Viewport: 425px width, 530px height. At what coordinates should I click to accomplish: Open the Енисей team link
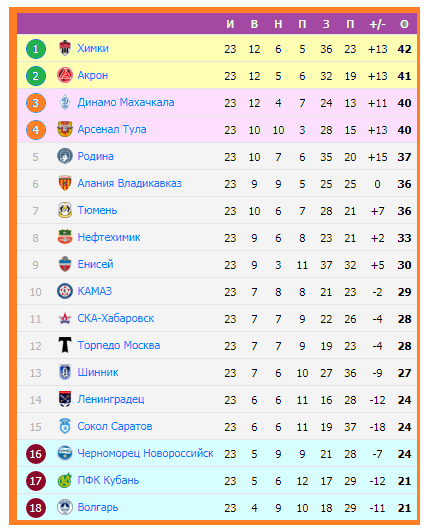95,264
